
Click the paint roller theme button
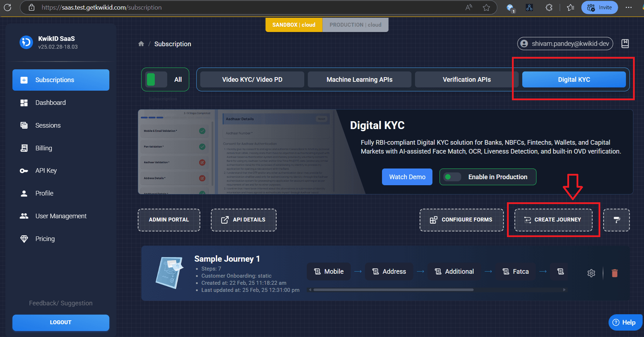tap(617, 220)
